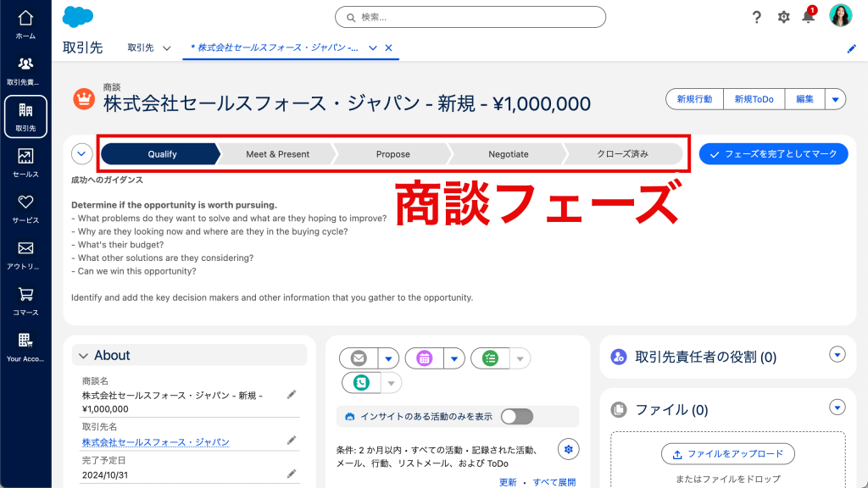Open activity filter settings gear icon
Screen dimensions: 868x488
point(569,449)
